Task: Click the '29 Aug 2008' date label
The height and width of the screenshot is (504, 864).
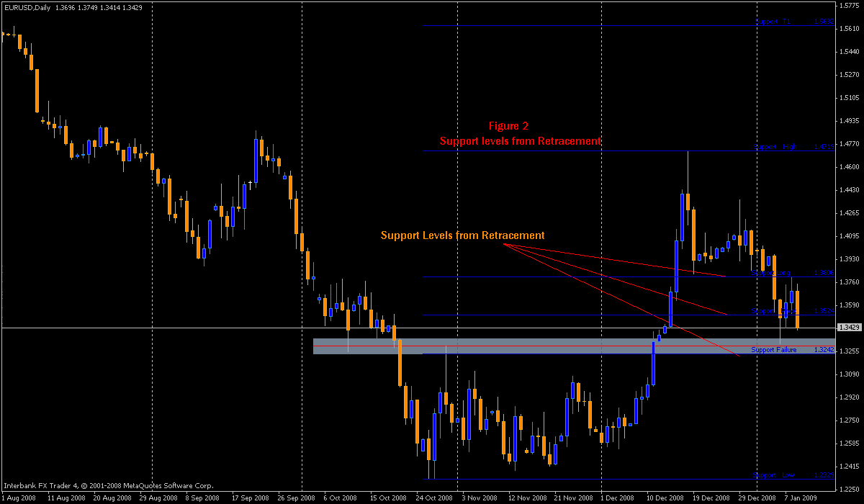Action: [157, 498]
